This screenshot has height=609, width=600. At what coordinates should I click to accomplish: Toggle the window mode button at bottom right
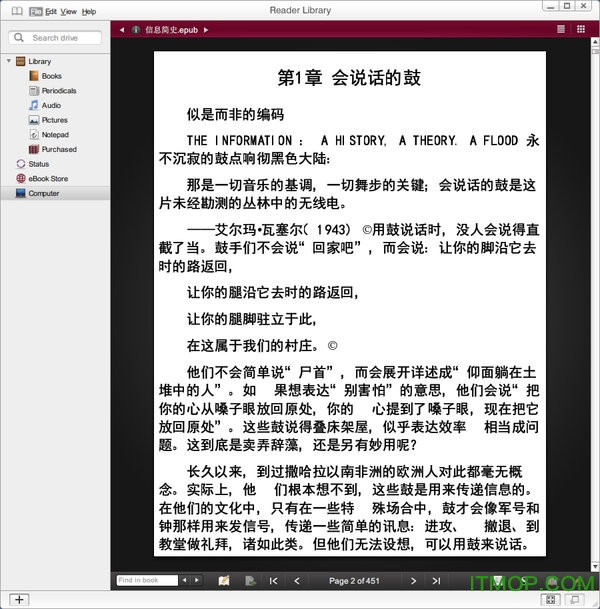[x=574, y=600]
